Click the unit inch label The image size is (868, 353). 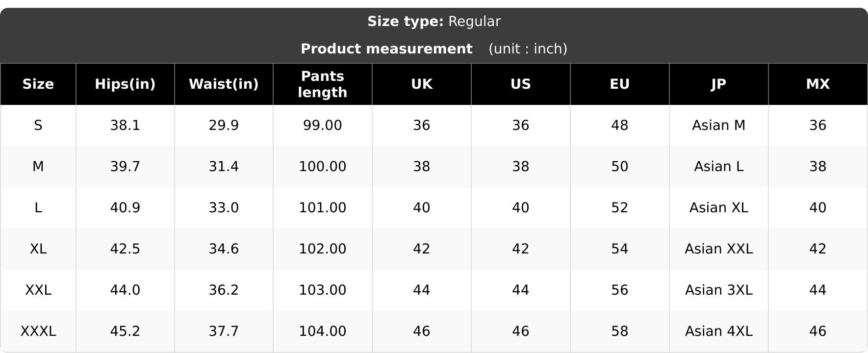click(x=528, y=49)
